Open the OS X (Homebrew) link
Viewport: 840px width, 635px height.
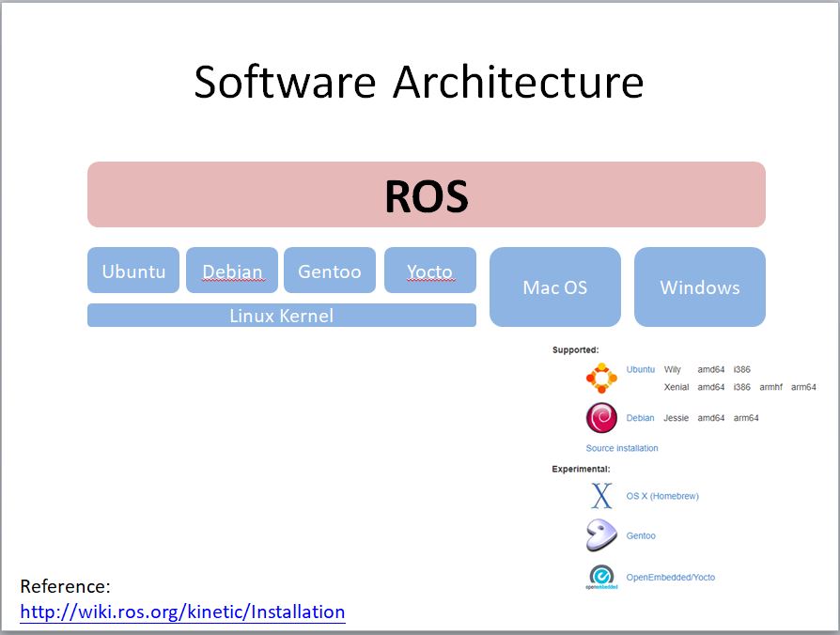(x=661, y=496)
